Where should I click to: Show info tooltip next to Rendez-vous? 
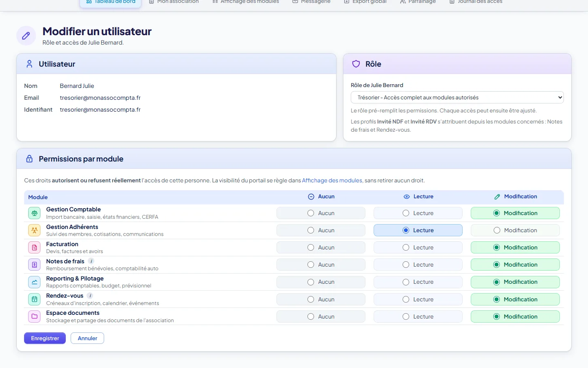point(90,296)
